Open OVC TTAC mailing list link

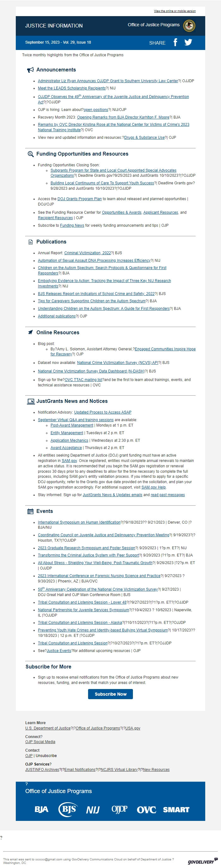pos(83,379)
